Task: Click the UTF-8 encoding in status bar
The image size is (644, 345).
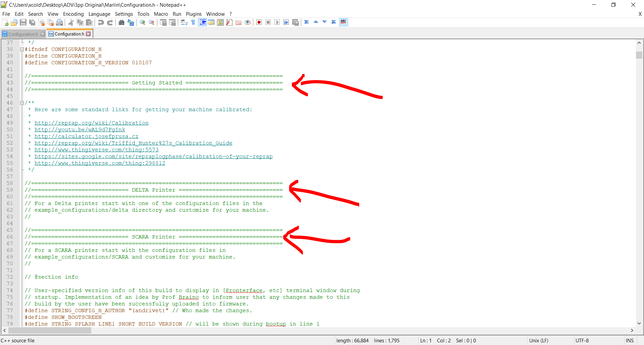Action: (x=582, y=340)
